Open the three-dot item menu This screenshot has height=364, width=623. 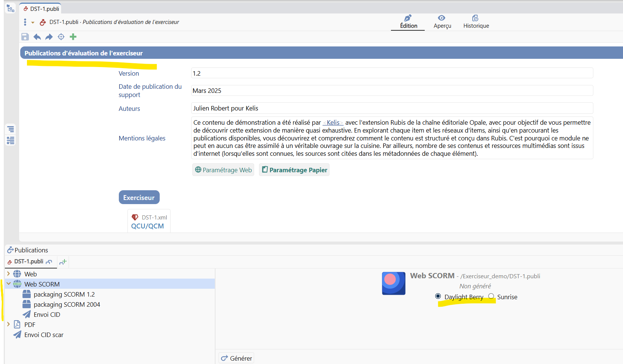25,22
